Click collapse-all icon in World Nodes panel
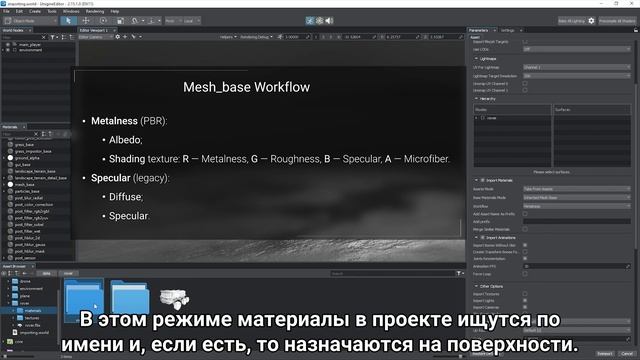The height and width of the screenshot is (360, 640). coord(71,37)
